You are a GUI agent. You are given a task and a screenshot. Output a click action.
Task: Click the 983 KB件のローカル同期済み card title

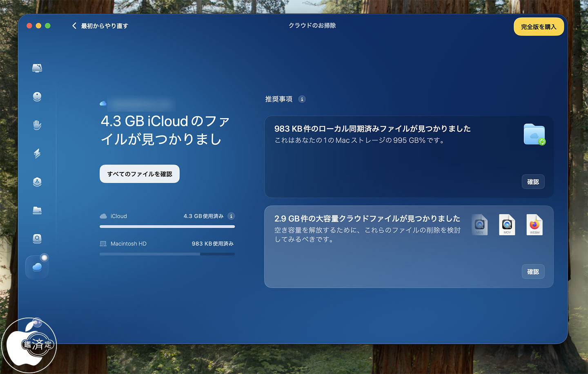click(x=372, y=129)
